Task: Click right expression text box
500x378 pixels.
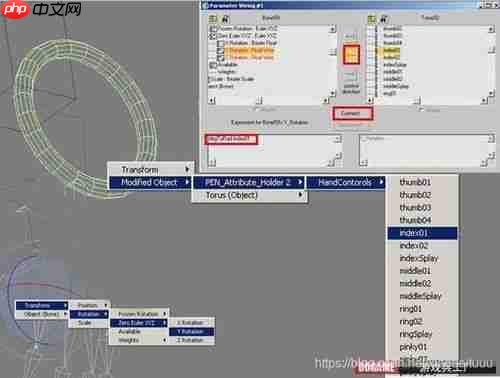Action: tap(427, 151)
